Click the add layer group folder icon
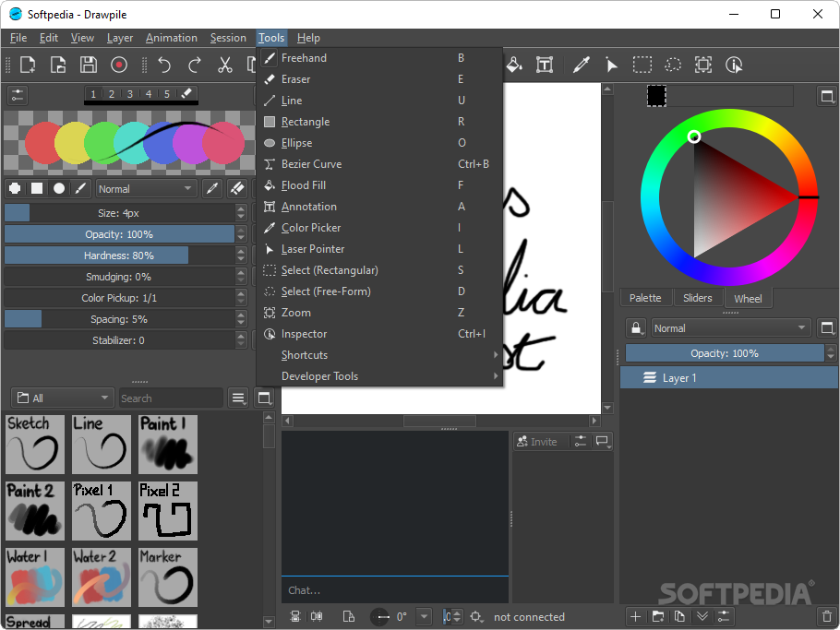Image resolution: width=840 pixels, height=630 pixels. coord(658,616)
